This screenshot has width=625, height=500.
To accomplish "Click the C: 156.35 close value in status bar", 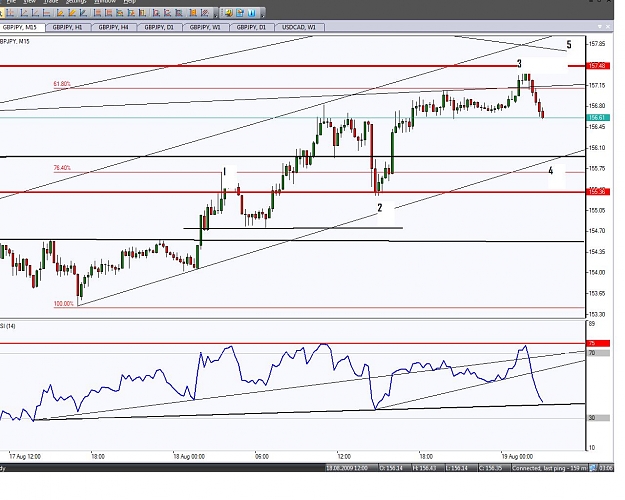I will [x=492, y=468].
